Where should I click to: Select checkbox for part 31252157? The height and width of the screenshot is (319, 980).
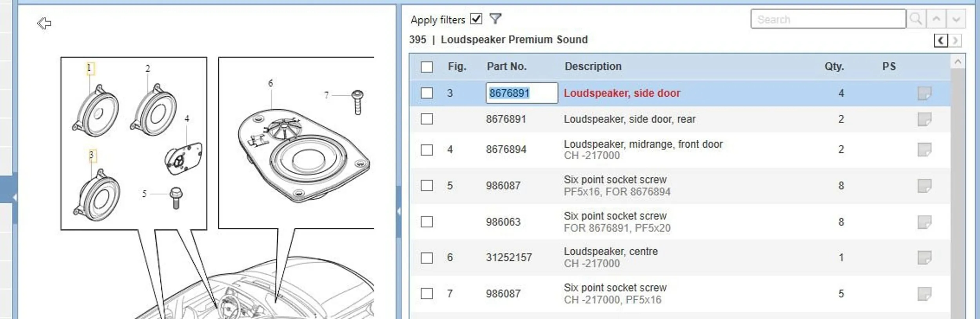tap(426, 258)
